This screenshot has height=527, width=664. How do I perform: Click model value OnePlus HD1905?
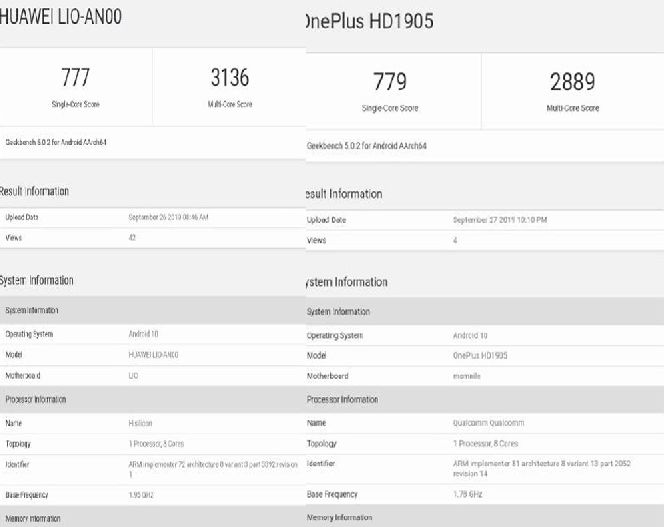coord(480,355)
